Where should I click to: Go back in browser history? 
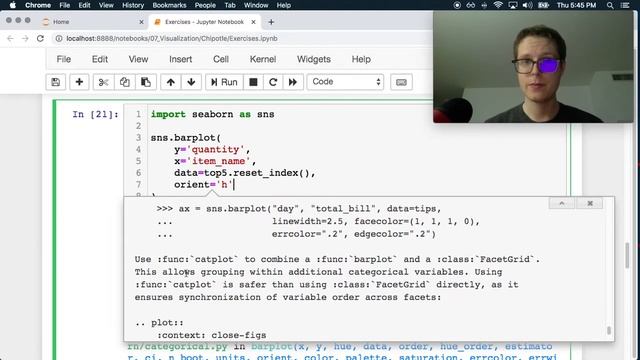pyautogui.click(x=10, y=38)
